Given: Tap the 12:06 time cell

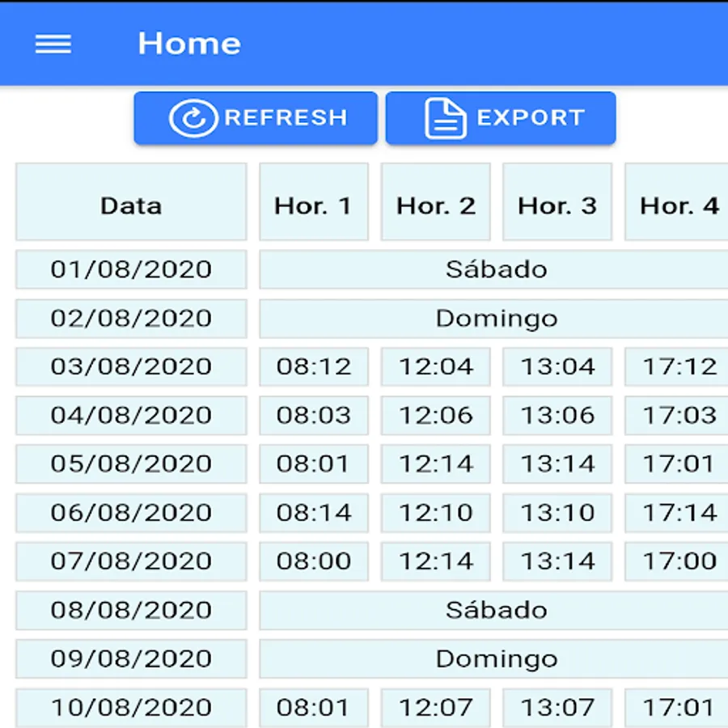Looking at the screenshot, I should [435, 415].
